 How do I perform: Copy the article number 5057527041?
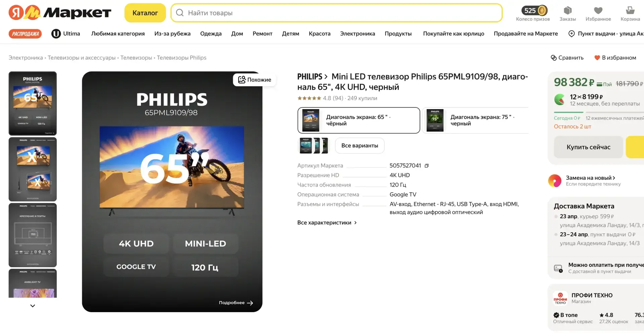427,165
